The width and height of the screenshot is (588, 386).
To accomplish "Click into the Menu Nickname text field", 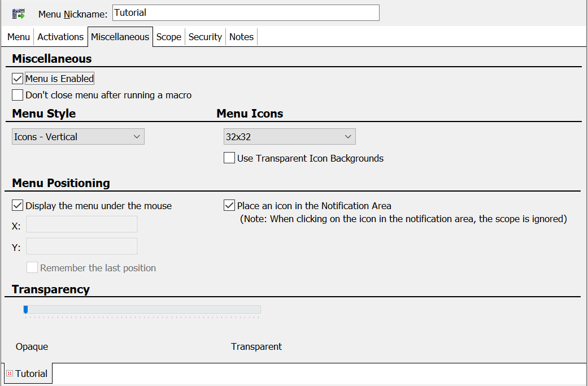I will pyautogui.click(x=245, y=12).
